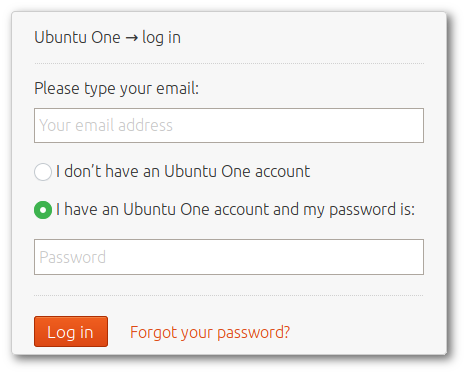
Task: Click the 'I don't have an Ubuntu One account' label text
Action: (183, 172)
